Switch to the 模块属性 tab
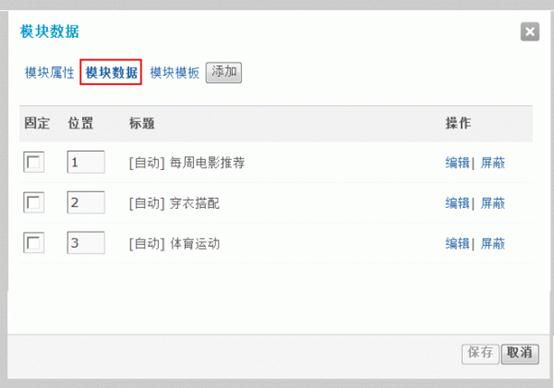 tap(49, 73)
